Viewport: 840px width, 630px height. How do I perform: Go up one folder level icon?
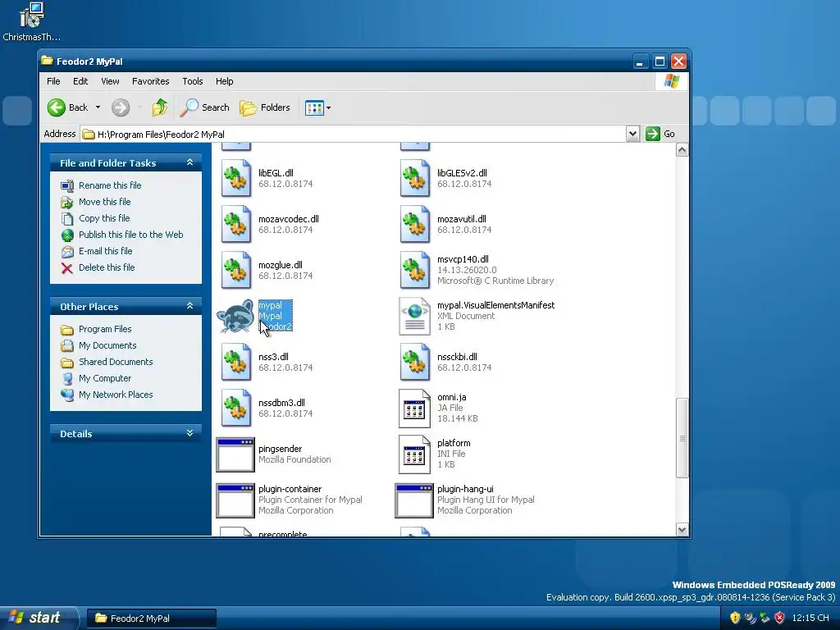[x=160, y=107]
